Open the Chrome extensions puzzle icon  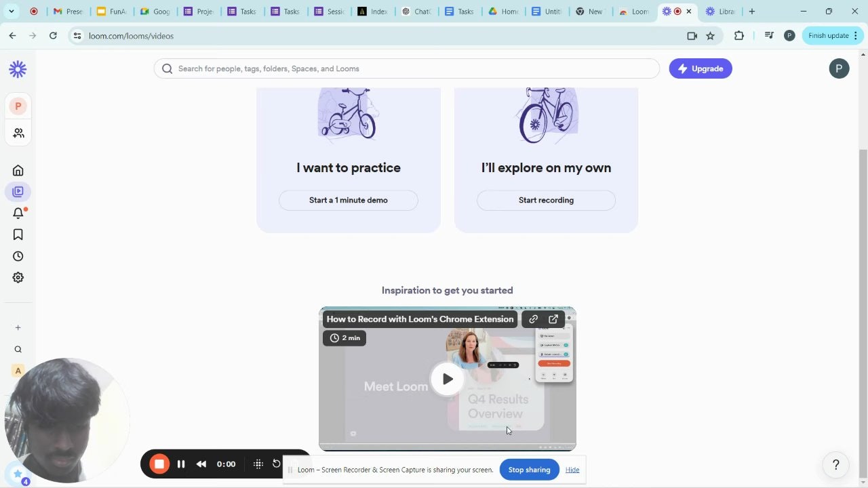tap(739, 36)
